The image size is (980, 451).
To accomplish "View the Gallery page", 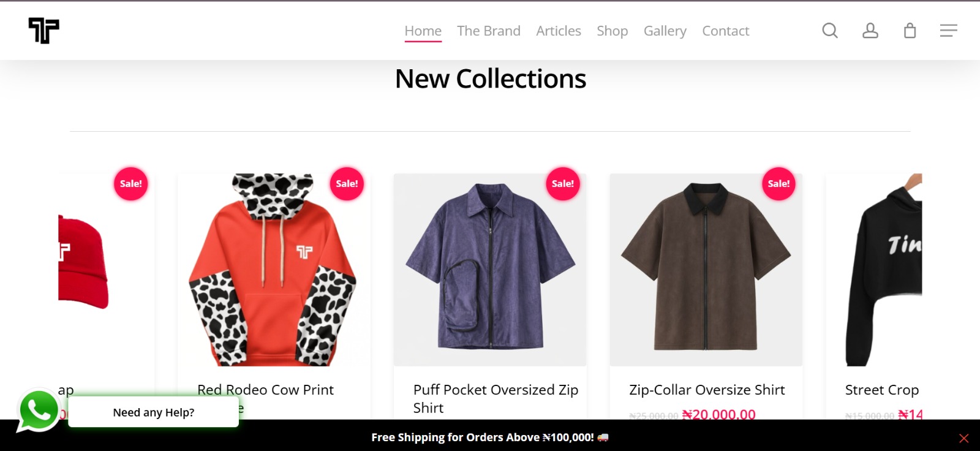I will pos(665,31).
